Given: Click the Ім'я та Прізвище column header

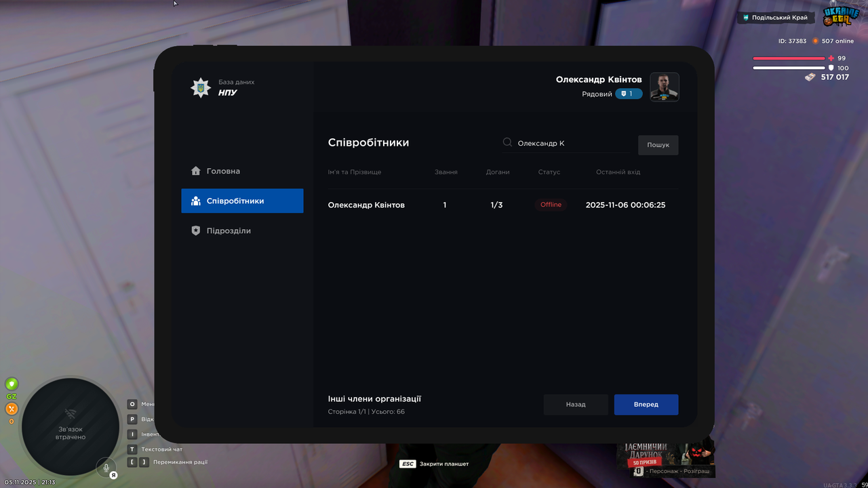Looking at the screenshot, I should [355, 172].
